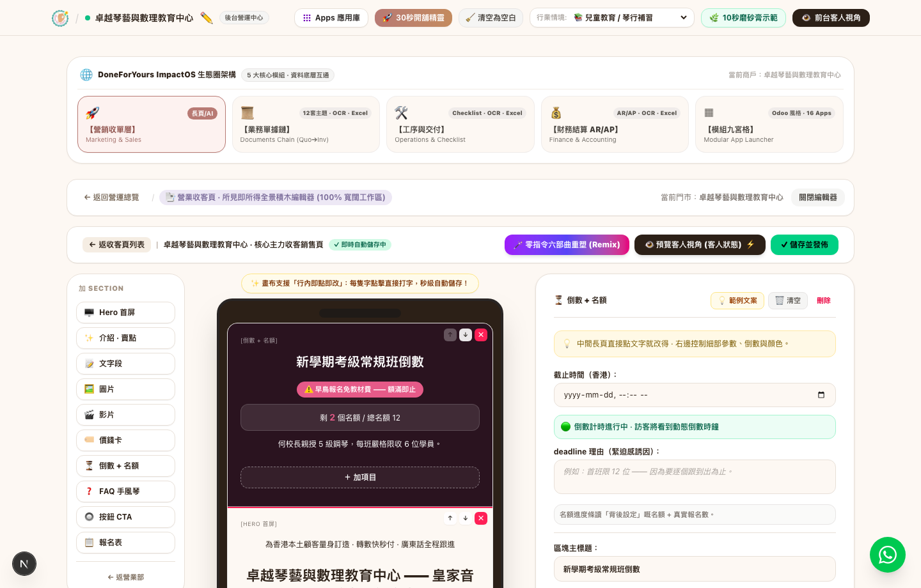Open calendar picker in deadline date field
The height and width of the screenshot is (588, 921).
click(821, 395)
